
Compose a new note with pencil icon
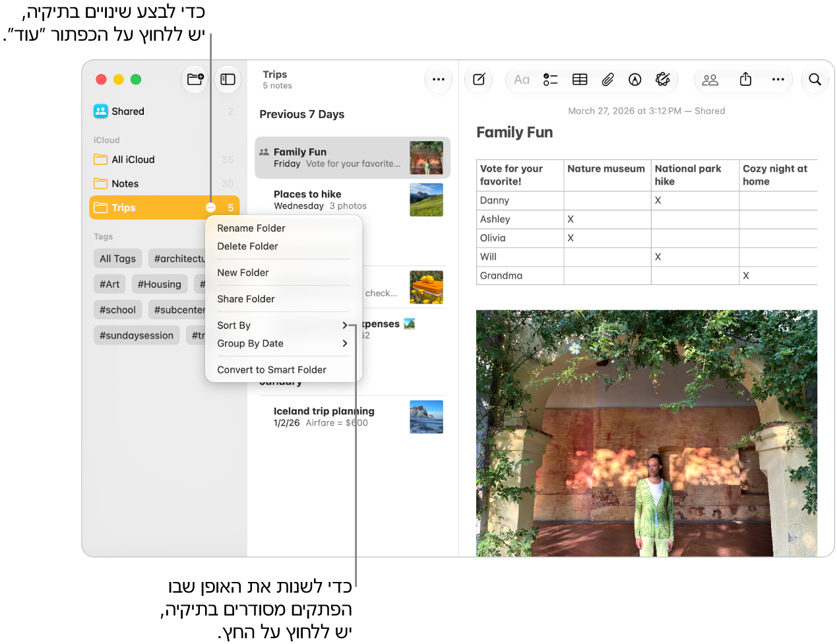[x=479, y=79]
